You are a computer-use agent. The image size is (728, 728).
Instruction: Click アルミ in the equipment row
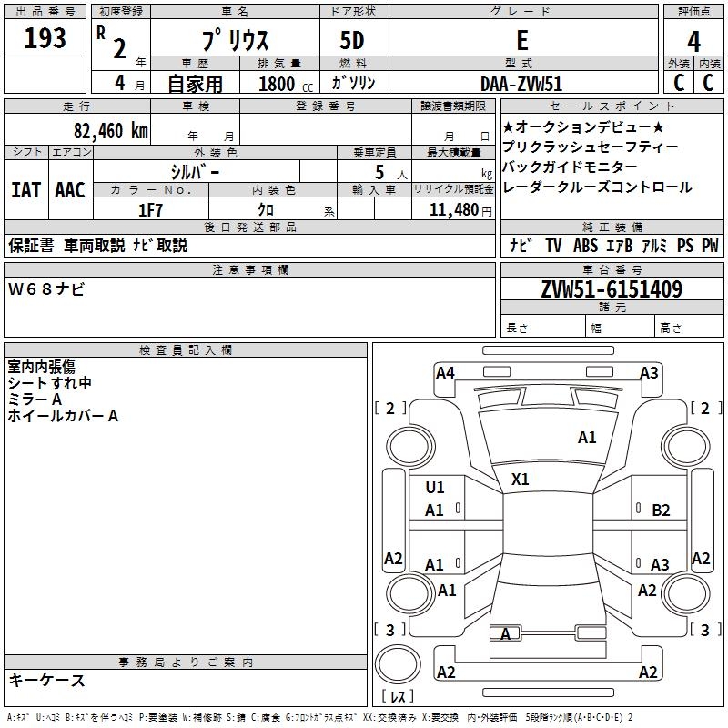(654, 246)
